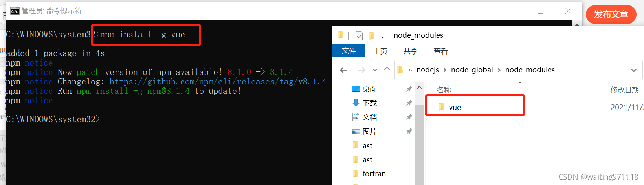Go up one folder level
Image resolution: width=644 pixels, height=185 pixels.
tap(387, 70)
